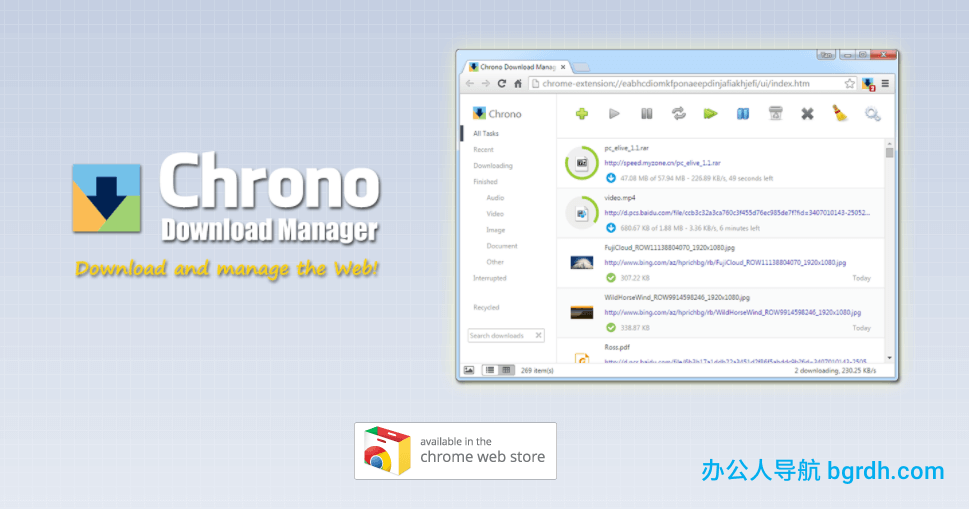Screen dimensions: 969x509
Task: Open the Chrome hamburger menu
Action: [885, 84]
